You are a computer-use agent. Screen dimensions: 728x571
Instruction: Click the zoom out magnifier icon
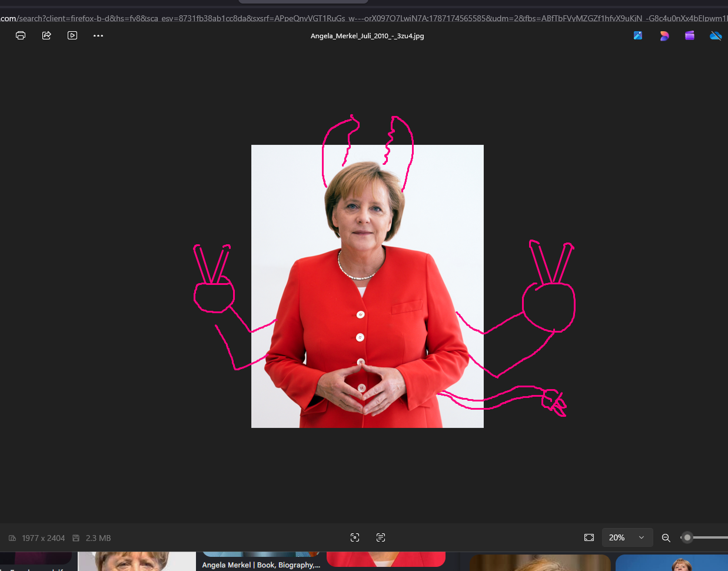point(666,537)
